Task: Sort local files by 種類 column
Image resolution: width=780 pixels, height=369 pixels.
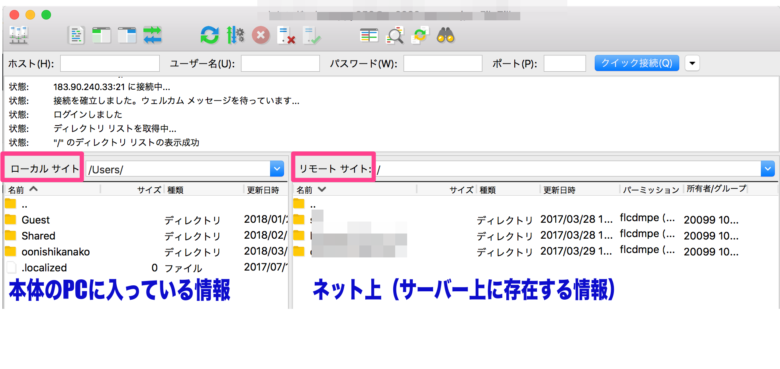Action: click(203, 189)
